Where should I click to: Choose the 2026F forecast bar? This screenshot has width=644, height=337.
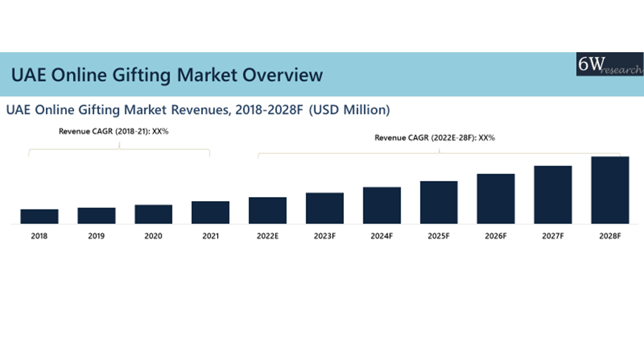click(x=495, y=199)
